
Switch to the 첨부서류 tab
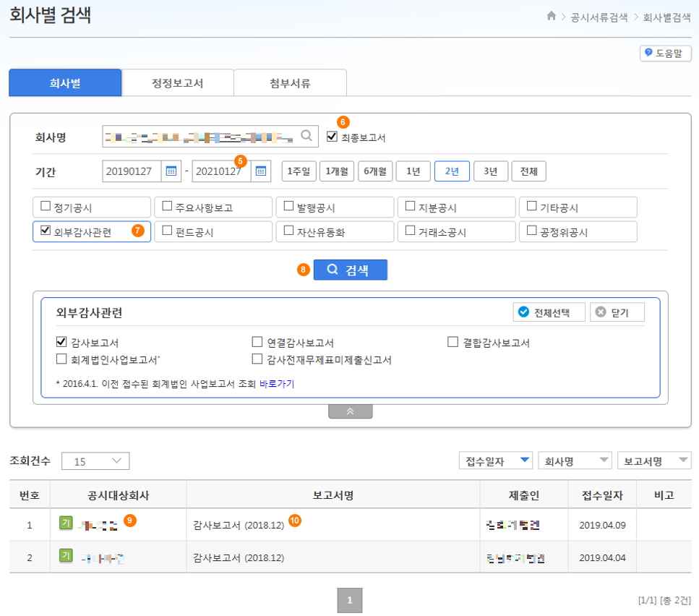[290, 82]
